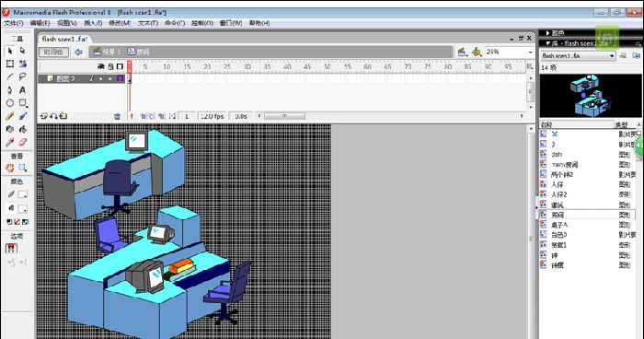Open the 窗口(W) menu
The width and height of the screenshot is (644, 339).
point(231,23)
